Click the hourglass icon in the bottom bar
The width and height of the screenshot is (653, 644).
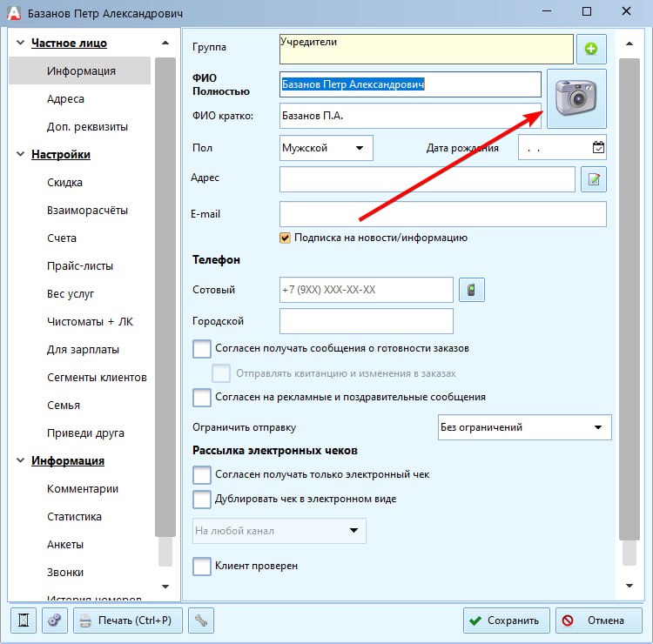[24, 621]
